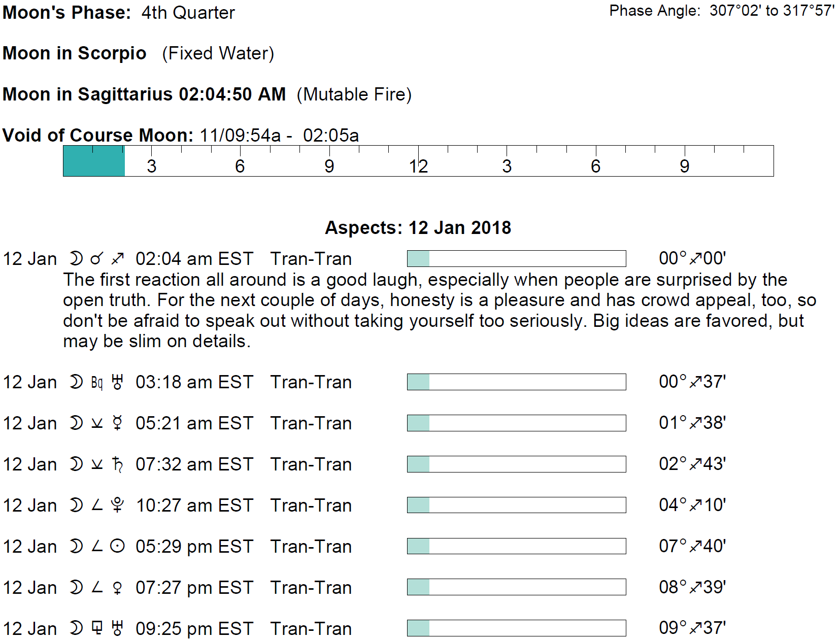The height and width of the screenshot is (640, 840).
Task: Click the Sagittarius glyph in the 02:04 am aspect
Action: click(118, 259)
